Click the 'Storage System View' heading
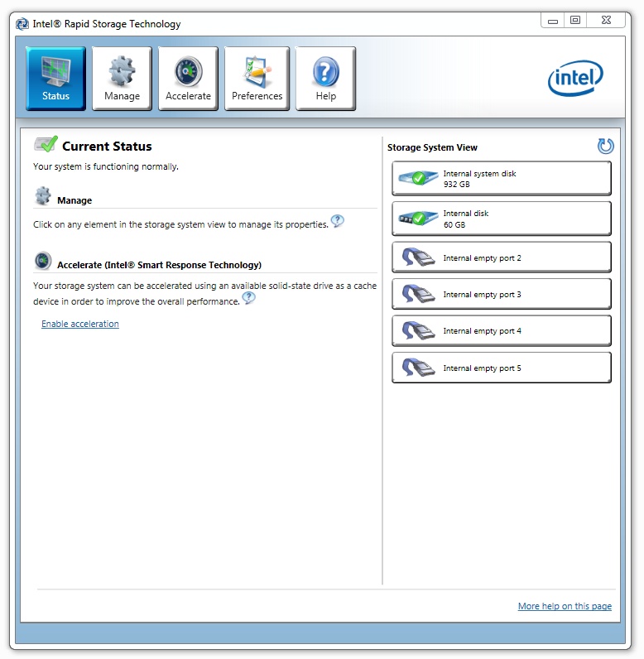This screenshot has width=644, height=659. pyautogui.click(x=432, y=147)
